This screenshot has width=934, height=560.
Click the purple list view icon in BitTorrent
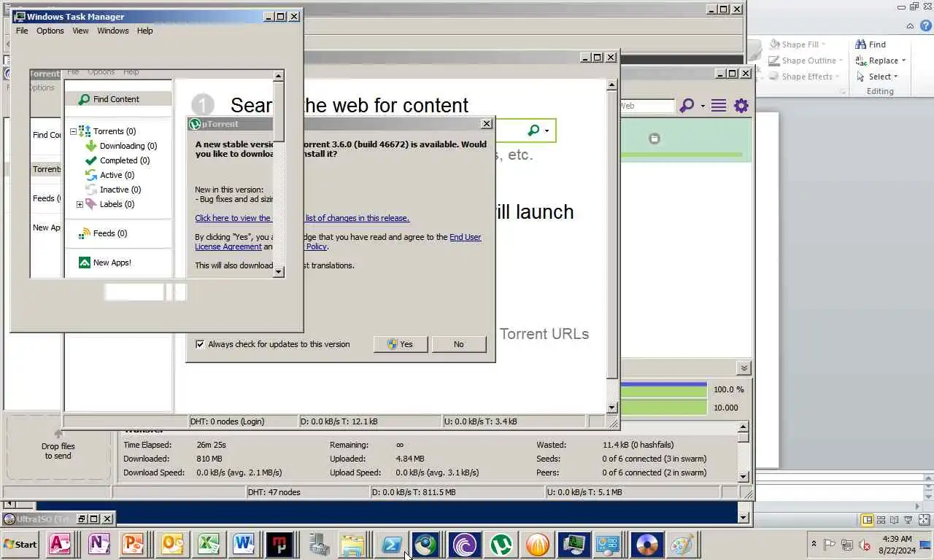point(719,106)
